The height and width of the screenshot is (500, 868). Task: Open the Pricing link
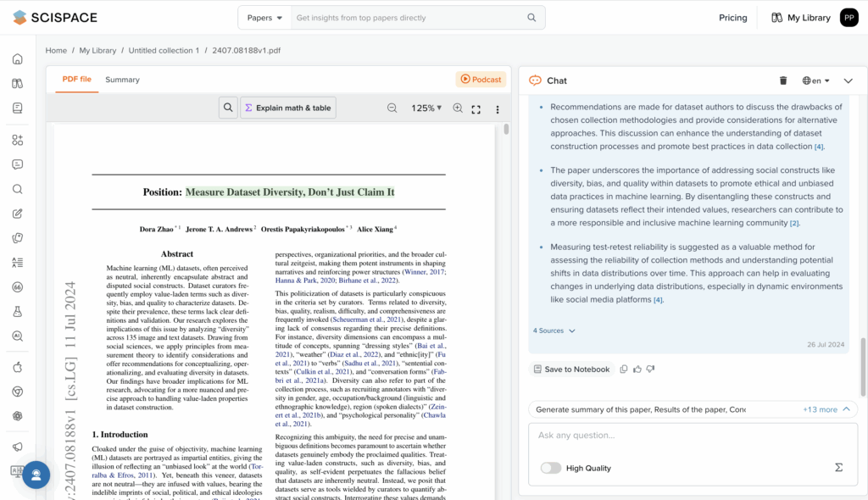732,18
